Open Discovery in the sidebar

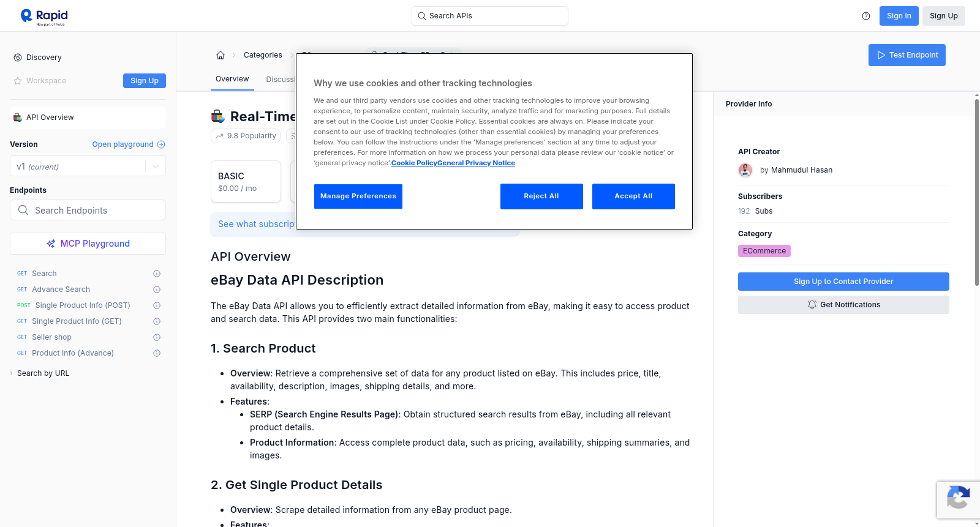pos(38,58)
